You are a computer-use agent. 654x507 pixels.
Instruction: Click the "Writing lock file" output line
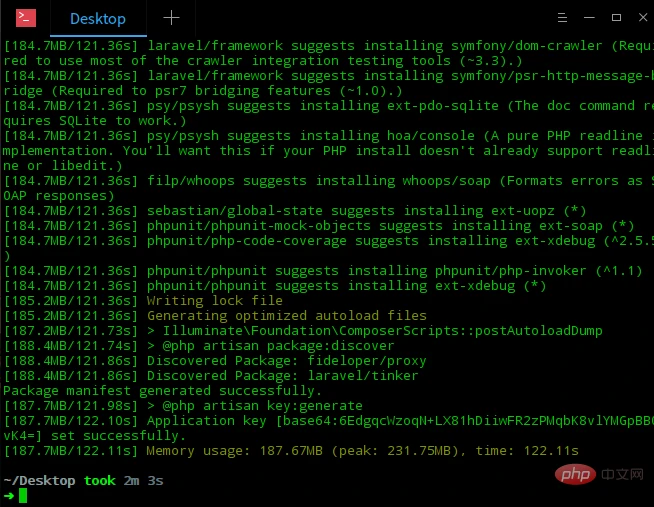(215, 301)
